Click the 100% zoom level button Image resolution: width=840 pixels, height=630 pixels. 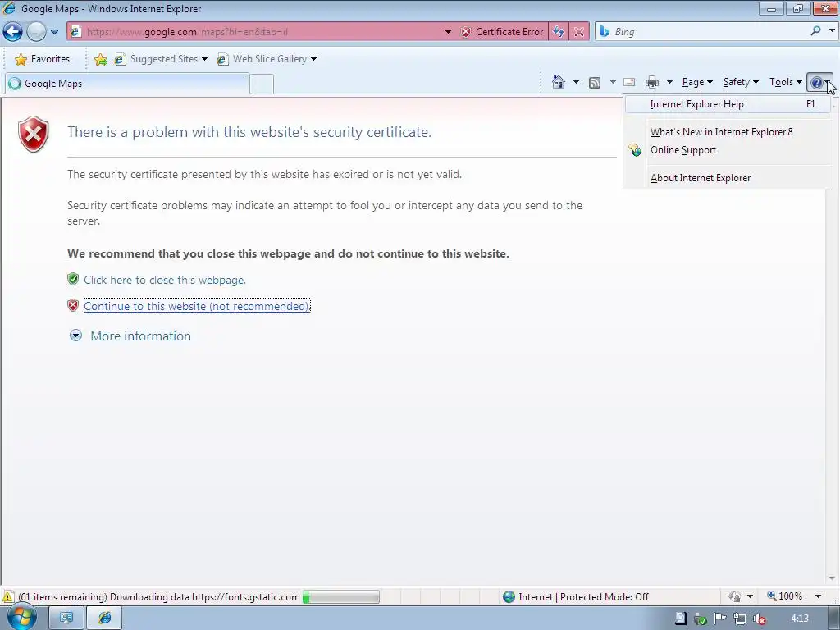785,596
